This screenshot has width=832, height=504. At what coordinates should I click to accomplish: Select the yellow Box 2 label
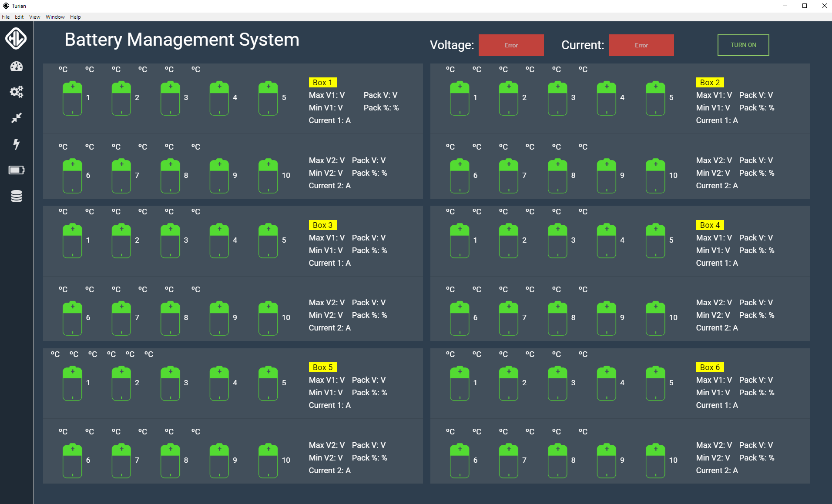(x=710, y=83)
